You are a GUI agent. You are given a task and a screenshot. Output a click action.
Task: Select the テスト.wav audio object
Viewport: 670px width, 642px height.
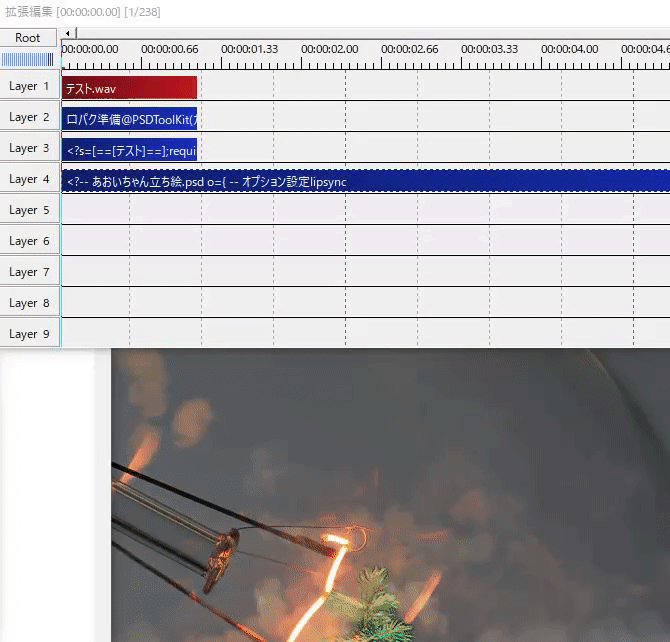pos(129,88)
